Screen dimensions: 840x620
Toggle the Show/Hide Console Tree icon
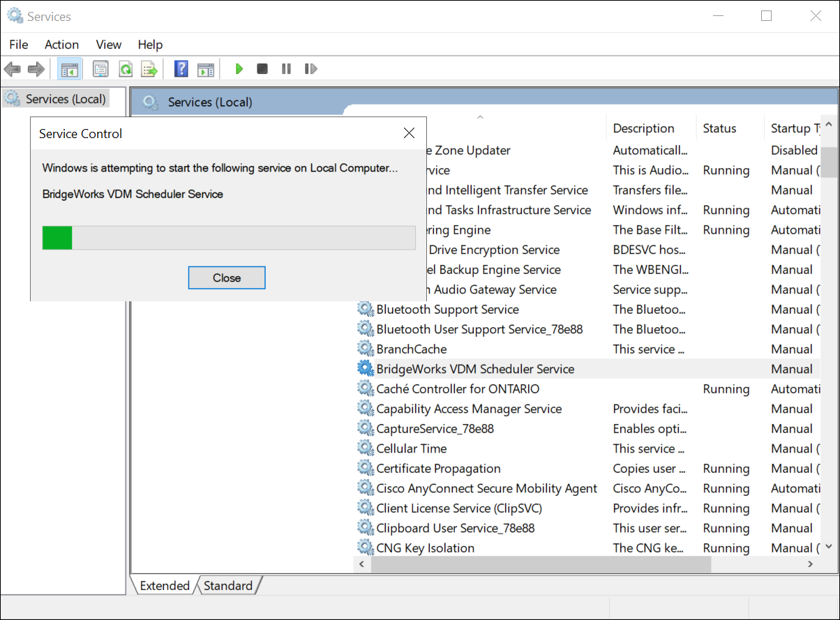69,69
